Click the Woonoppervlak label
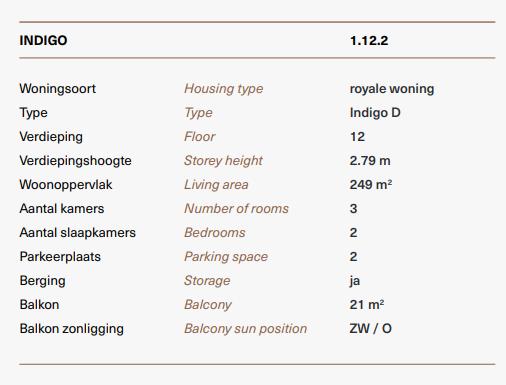 click(66, 185)
